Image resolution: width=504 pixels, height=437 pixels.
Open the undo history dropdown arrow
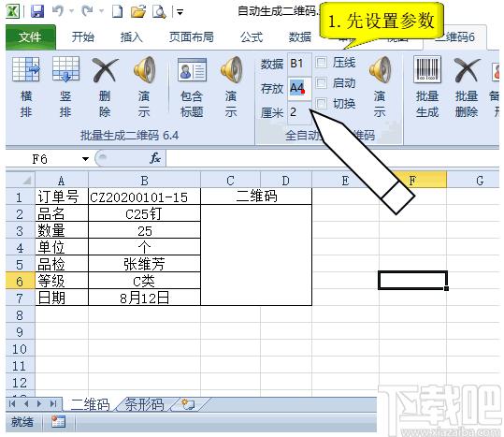[71, 11]
